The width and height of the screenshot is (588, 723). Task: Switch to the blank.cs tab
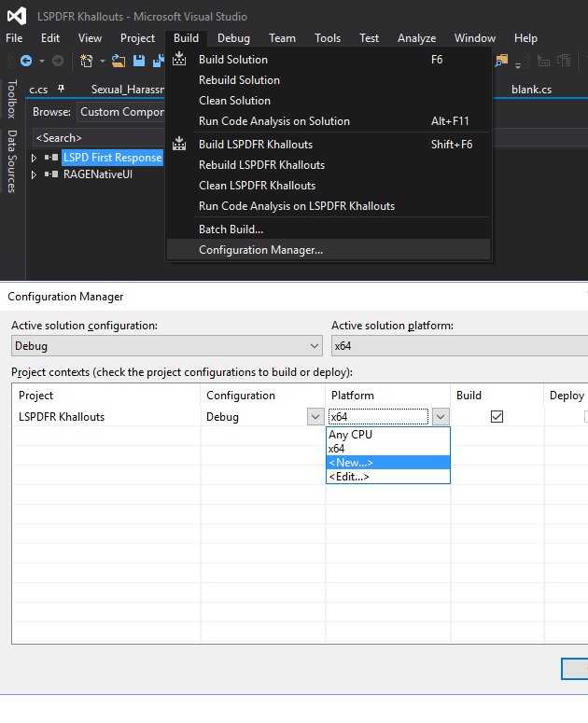(531, 90)
